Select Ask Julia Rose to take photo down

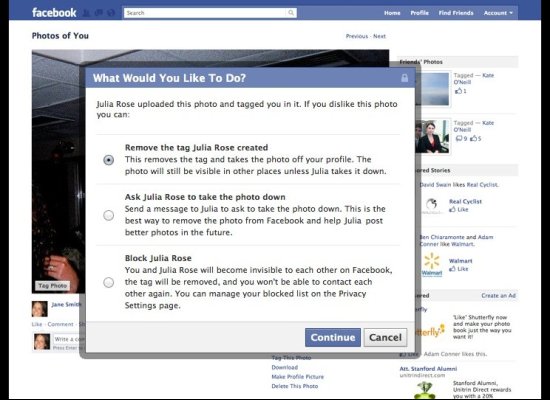[109, 215]
